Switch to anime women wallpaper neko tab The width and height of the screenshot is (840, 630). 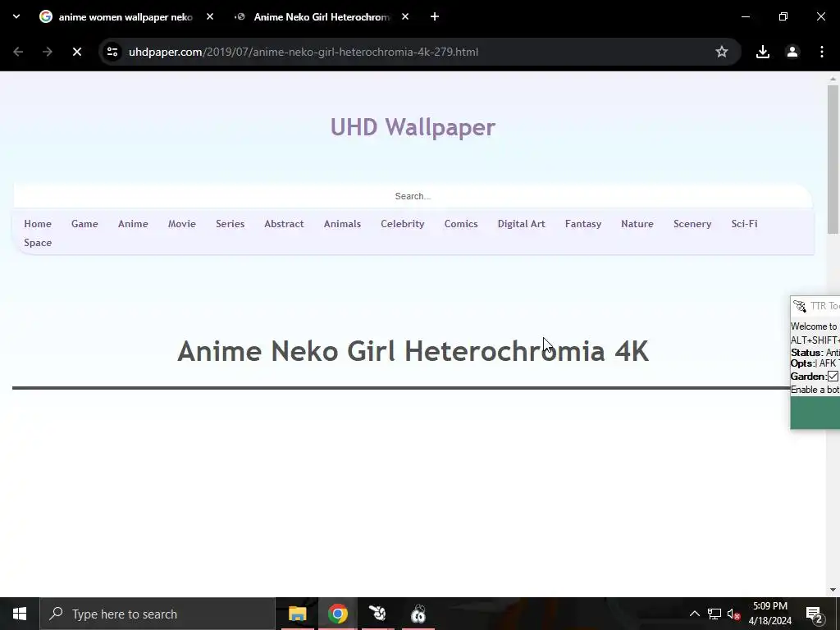pyautogui.click(x=126, y=17)
